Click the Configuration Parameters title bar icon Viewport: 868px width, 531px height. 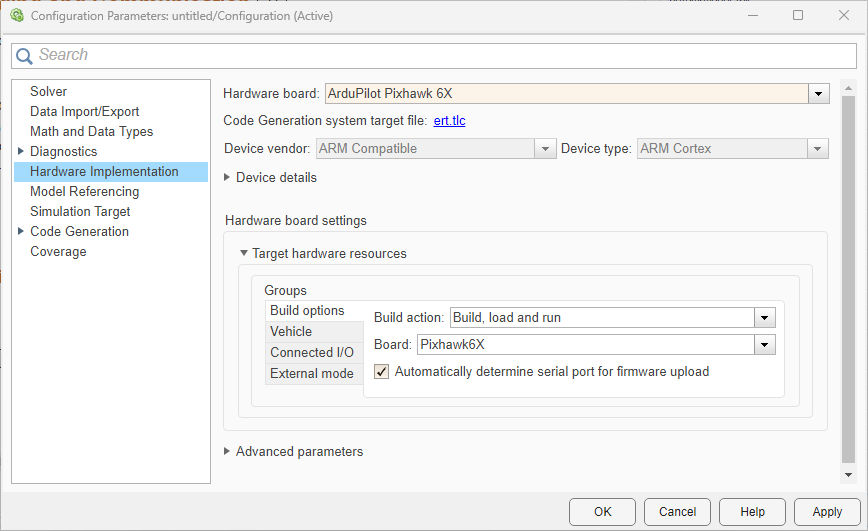point(16,16)
